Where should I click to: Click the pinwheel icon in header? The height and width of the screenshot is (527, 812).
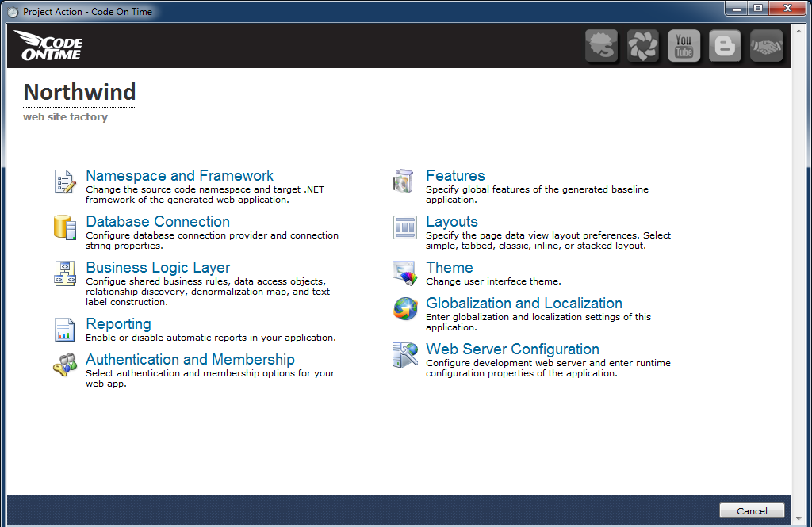coord(642,46)
